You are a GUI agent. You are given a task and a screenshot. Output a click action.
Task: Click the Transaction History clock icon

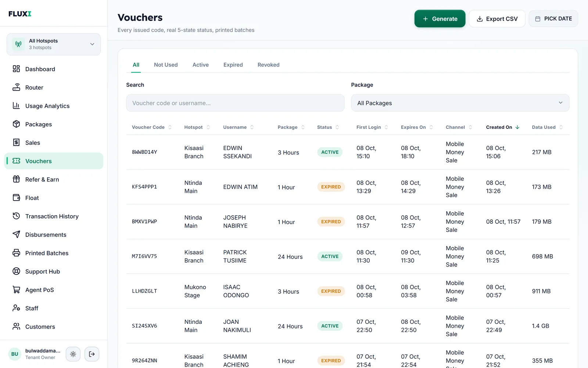16,216
